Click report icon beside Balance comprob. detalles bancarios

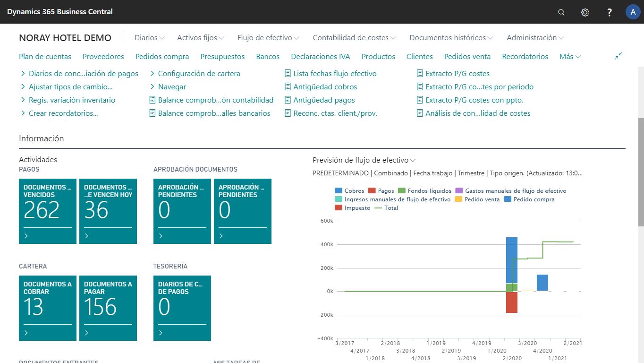[152, 113]
